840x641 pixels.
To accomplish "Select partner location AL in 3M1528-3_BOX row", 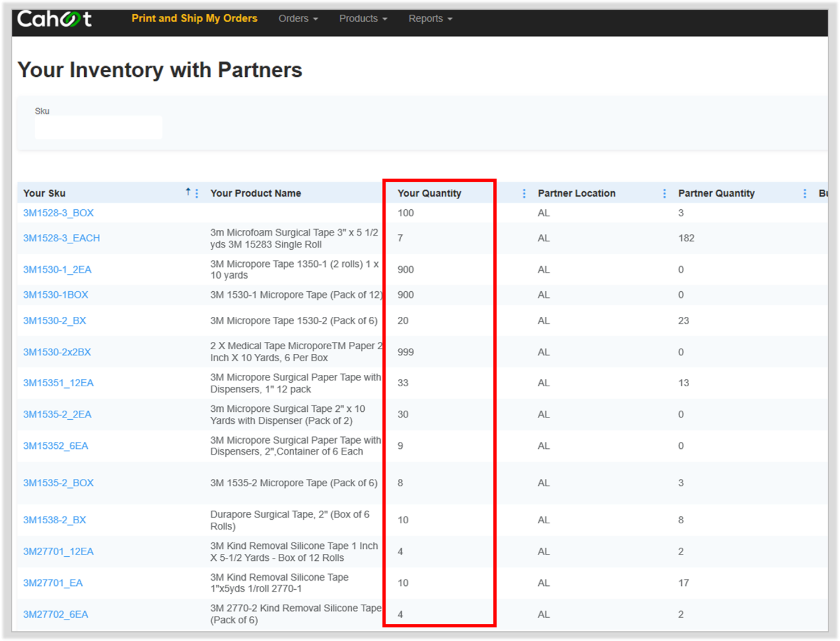I will (x=543, y=213).
